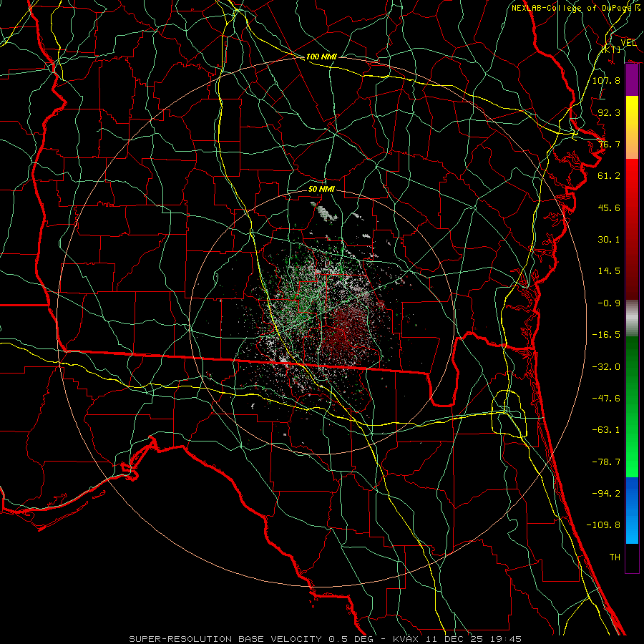The height and width of the screenshot is (644, 644).
Task: Click the -78.7 velocity scale value
Action: pyautogui.click(x=606, y=462)
